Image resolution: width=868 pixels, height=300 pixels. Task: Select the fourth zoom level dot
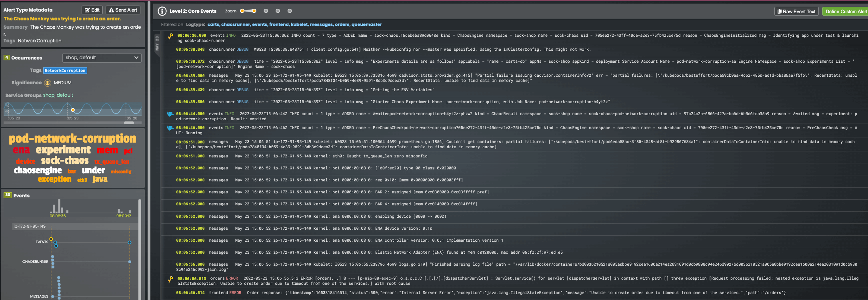click(x=278, y=11)
